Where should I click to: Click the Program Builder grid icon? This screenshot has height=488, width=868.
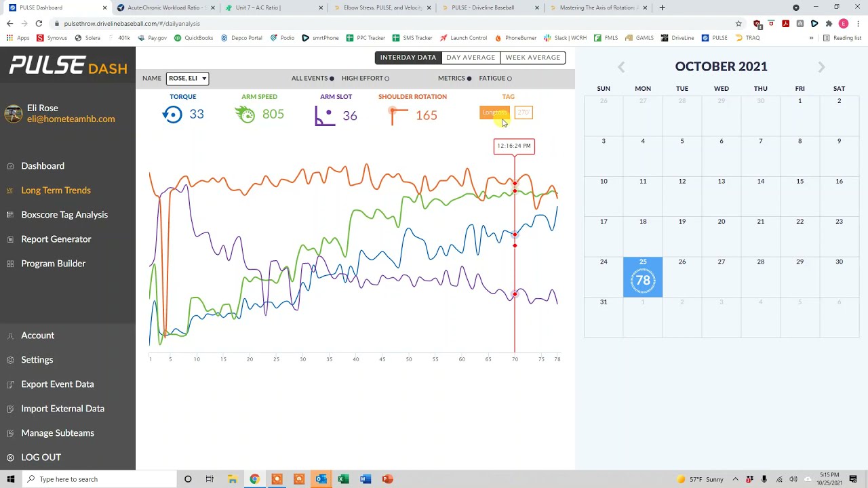click(10, 264)
